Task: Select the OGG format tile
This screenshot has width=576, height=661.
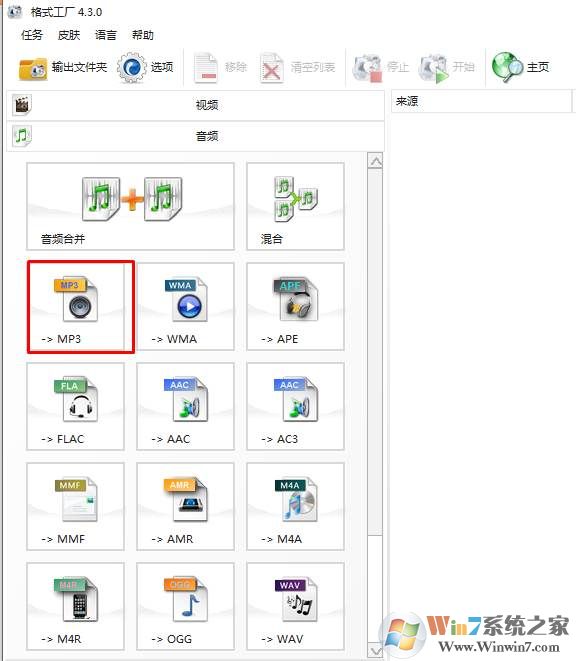Action: click(x=186, y=606)
